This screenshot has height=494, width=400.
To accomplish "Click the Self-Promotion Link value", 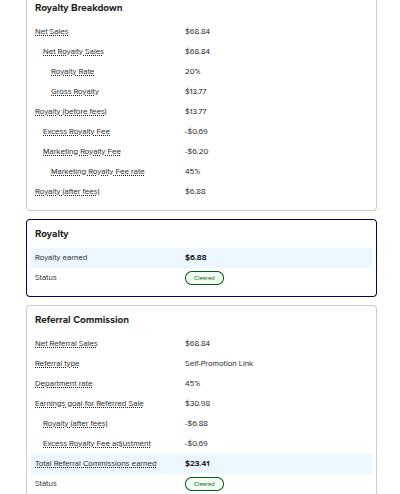I will pyautogui.click(x=219, y=364).
